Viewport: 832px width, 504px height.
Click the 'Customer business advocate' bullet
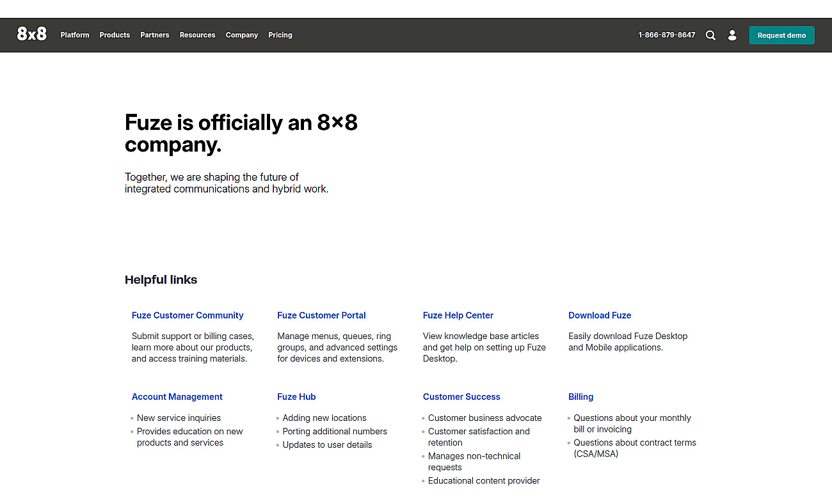pyautogui.click(x=485, y=418)
